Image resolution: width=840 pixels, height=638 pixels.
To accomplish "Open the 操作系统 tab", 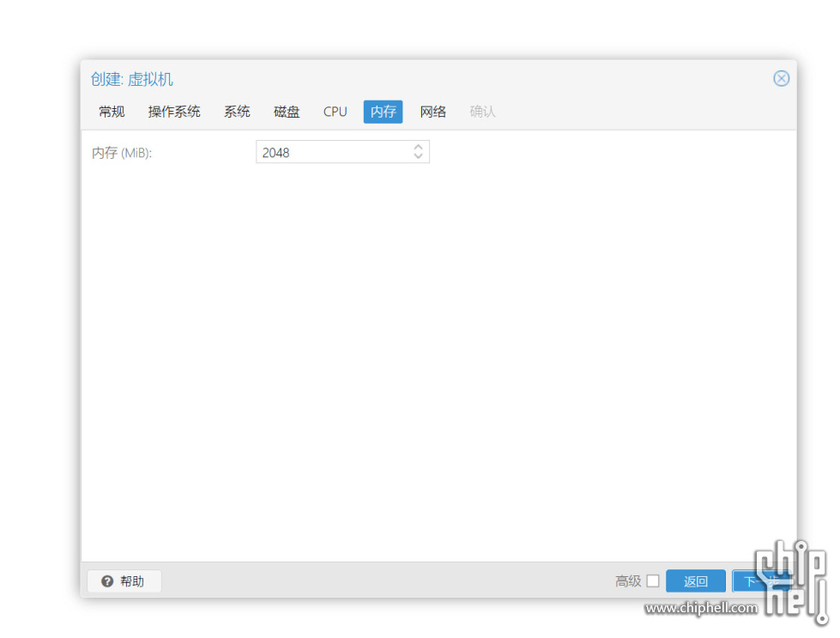I will [x=174, y=112].
